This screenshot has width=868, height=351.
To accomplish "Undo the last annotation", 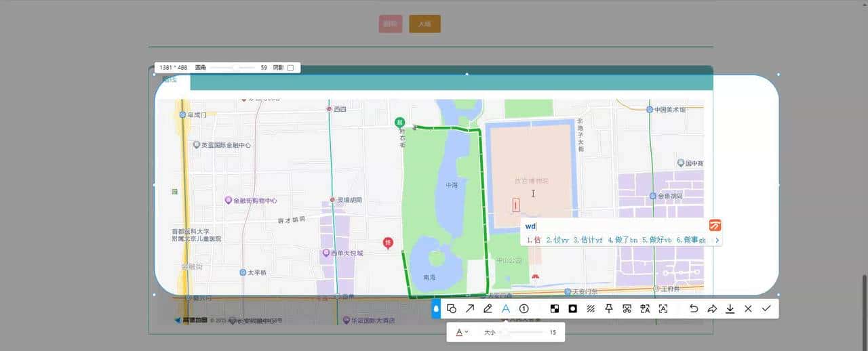I will coord(694,308).
